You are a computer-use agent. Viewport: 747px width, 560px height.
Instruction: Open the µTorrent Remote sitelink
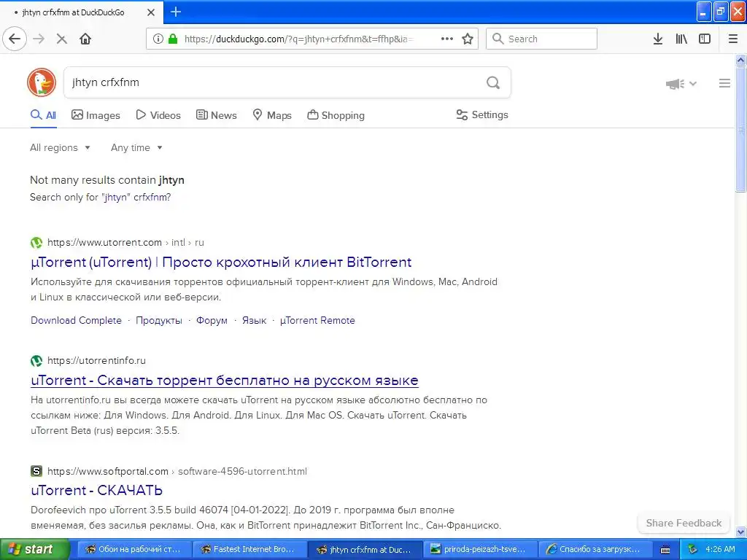coord(317,321)
